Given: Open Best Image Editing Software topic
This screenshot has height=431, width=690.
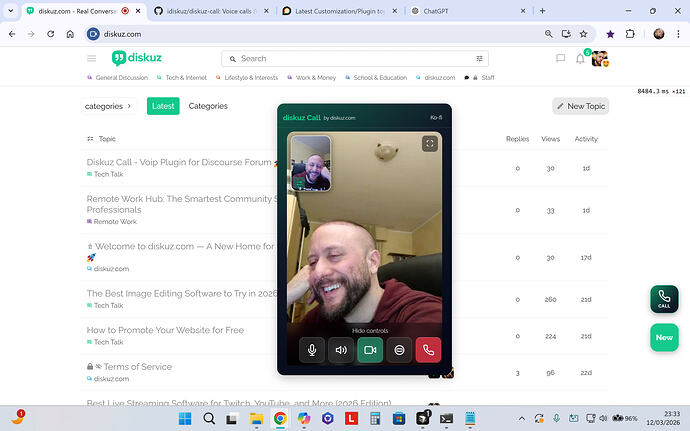Looking at the screenshot, I should tap(181, 293).
